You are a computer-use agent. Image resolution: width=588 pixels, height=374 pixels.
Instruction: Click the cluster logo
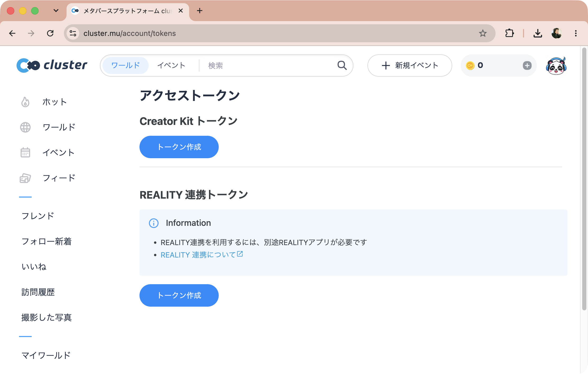click(x=52, y=65)
